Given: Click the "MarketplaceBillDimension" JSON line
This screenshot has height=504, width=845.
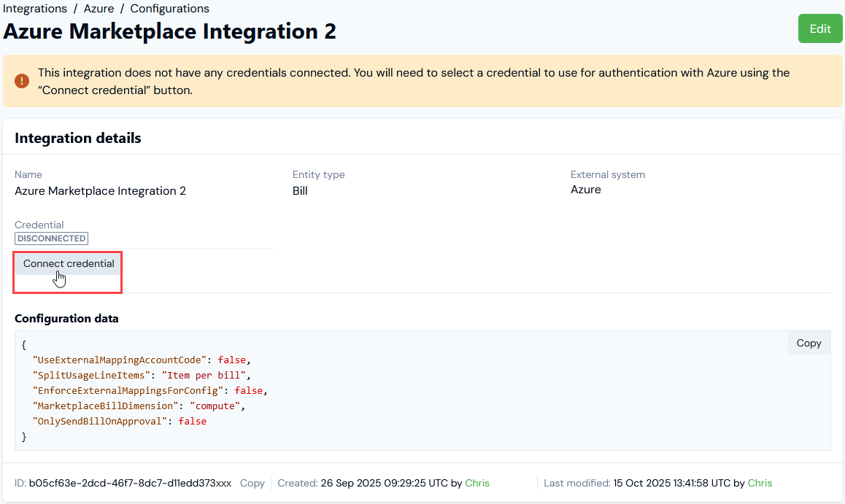Looking at the screenshot, I should coord(139,406).
